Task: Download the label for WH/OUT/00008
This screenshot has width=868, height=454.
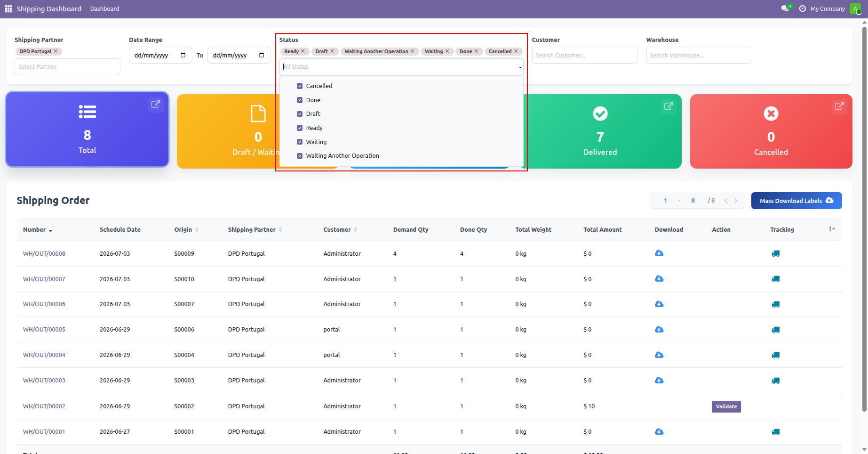Action: 659,253
